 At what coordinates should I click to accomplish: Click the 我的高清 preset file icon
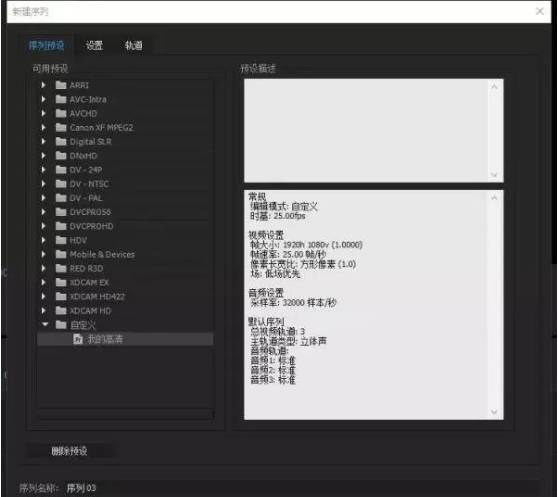(78, 339)
